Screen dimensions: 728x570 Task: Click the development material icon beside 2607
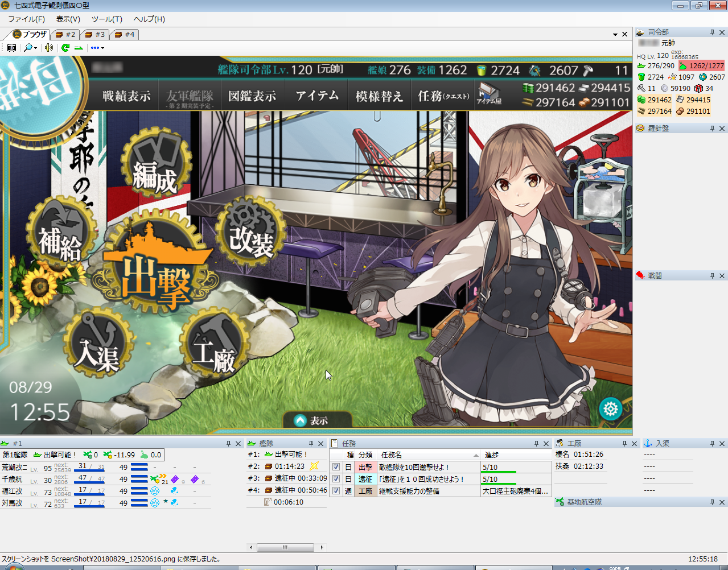(703, 77)
